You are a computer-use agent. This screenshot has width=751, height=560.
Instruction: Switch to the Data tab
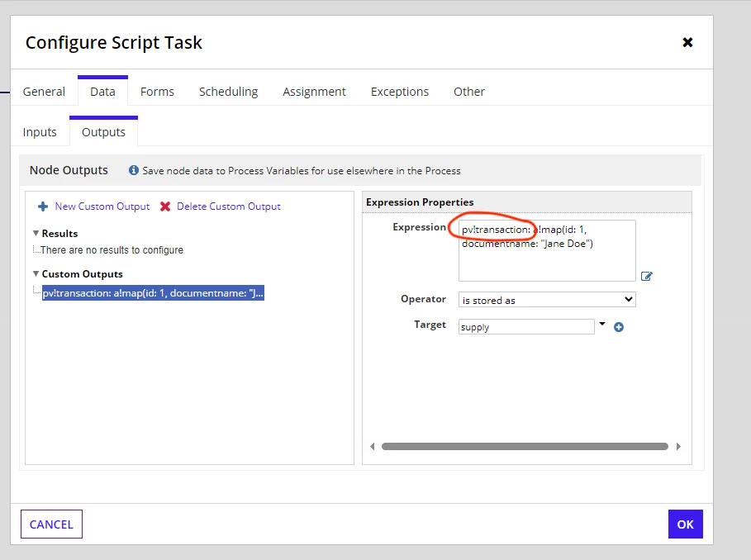click(x=102, y=92)
